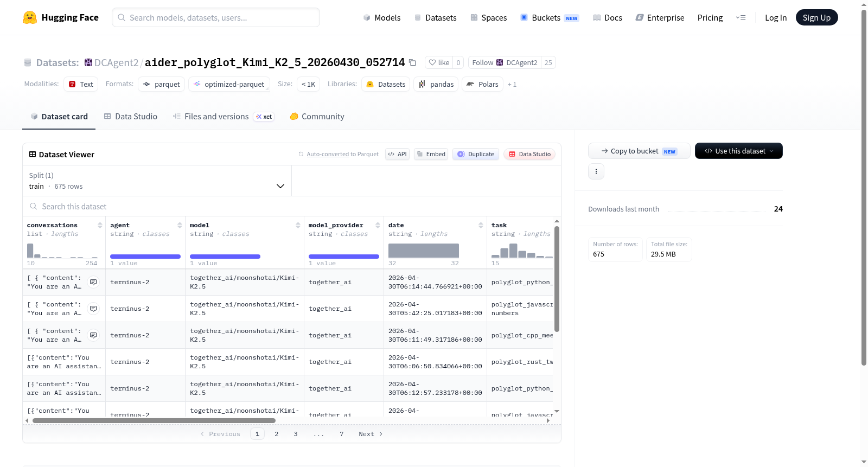Open the Buckets menu item
Viewport: 868px width, 467px height.
(x=550, y=17)
